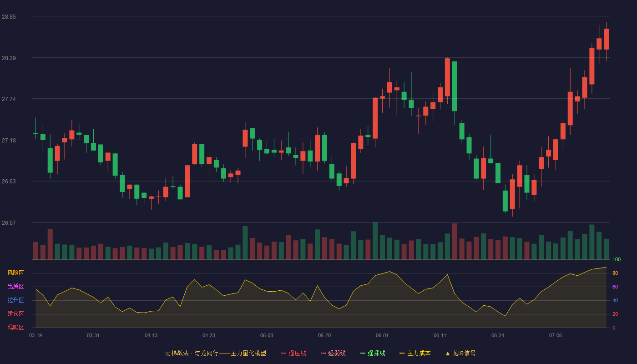Click the magenta 60 indicator axis value

pyautogui.click(x=615, y=287)
